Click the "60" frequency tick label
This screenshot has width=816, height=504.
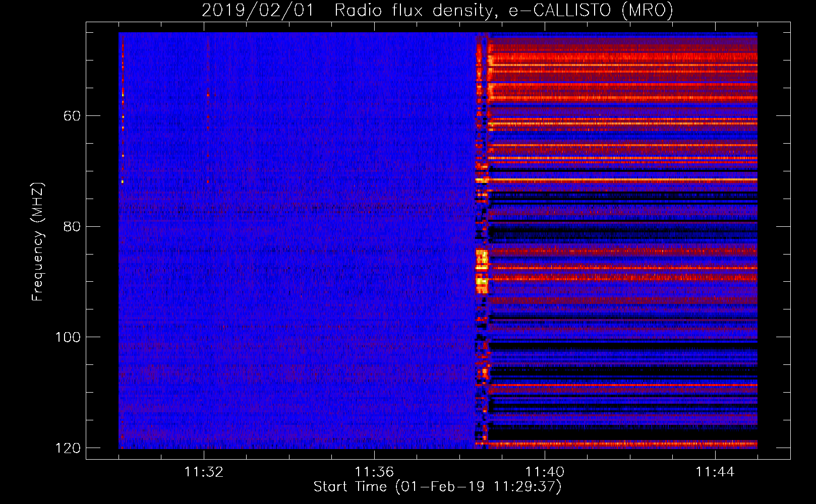72,116
